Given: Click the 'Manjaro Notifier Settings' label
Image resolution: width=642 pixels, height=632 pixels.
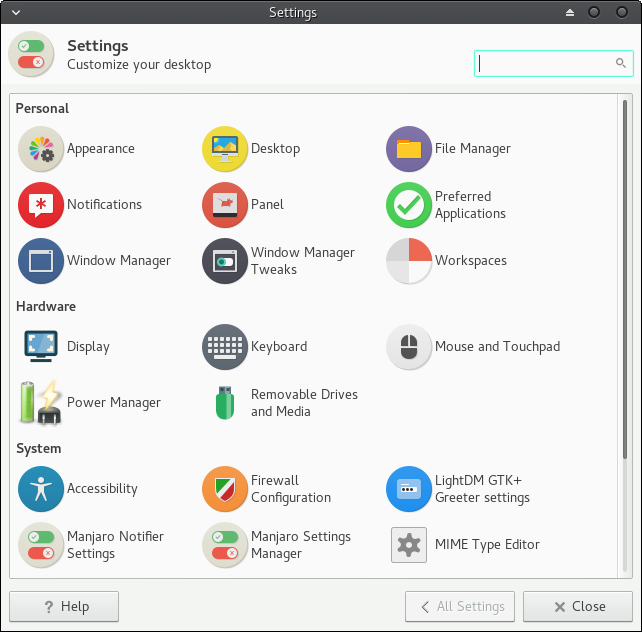Looking at the screenshot, I should pos(115,545).
